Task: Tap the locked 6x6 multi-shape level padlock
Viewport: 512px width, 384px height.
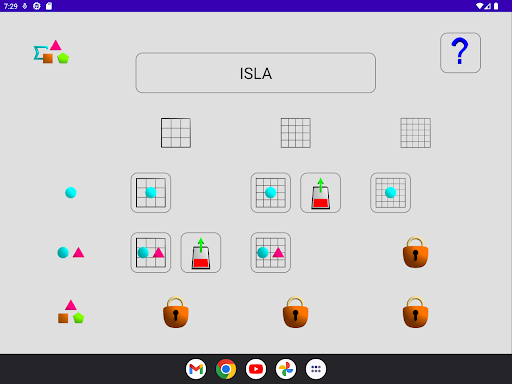Action: 416,312
